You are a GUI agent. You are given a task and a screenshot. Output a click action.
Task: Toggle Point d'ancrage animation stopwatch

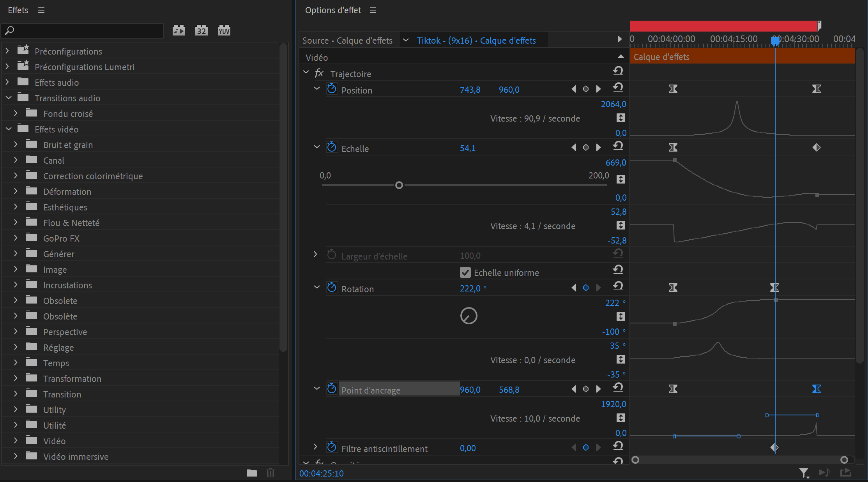(x=332, y=389)
